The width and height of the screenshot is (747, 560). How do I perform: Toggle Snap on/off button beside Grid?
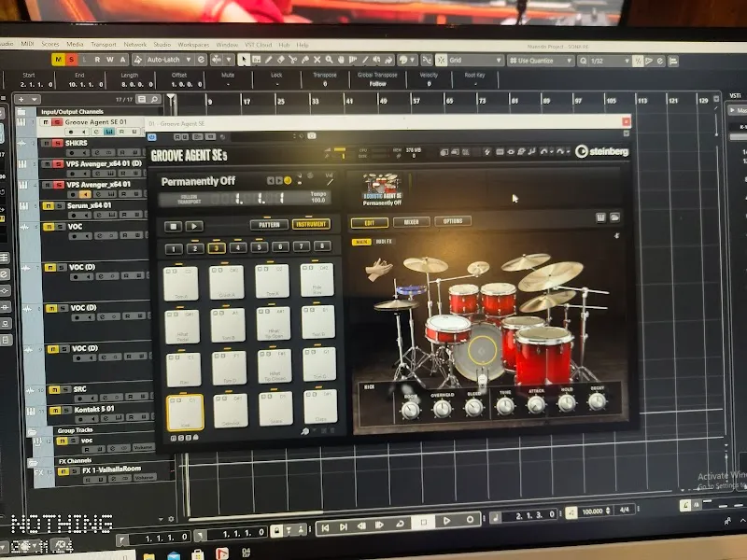(x=441, y=61)
